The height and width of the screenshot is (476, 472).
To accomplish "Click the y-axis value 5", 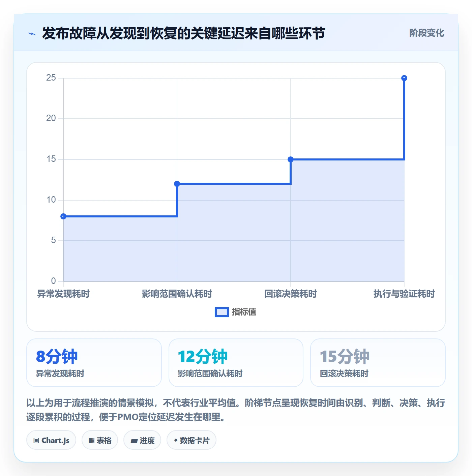I will click(53, 240).
